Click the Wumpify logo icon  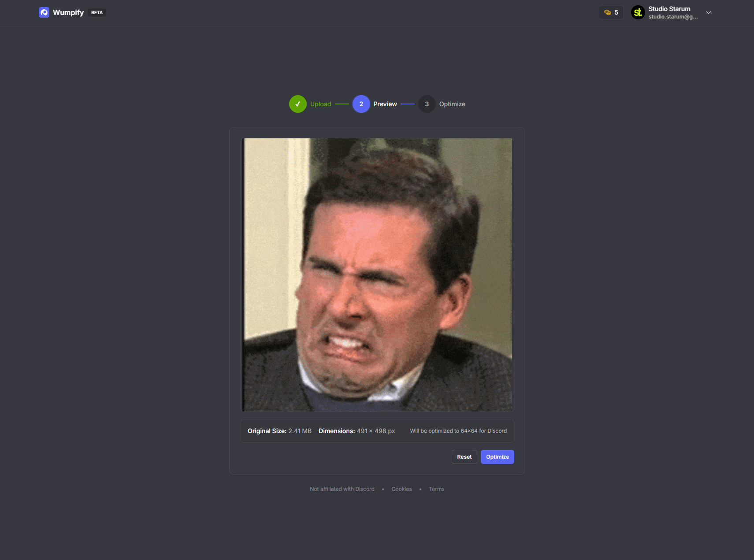coord(44,12)
